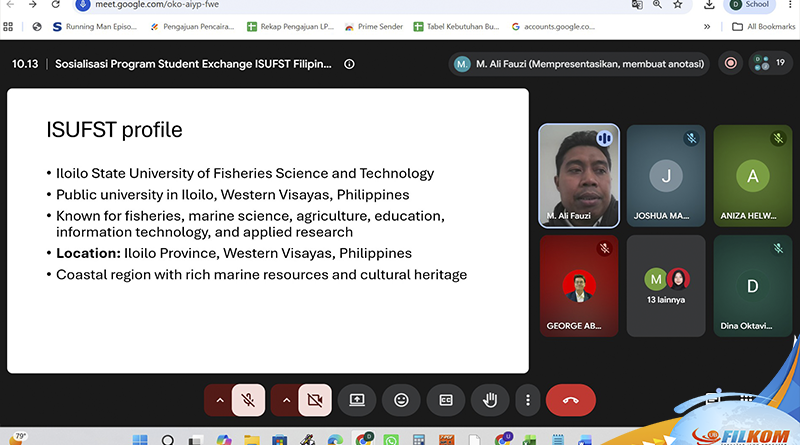Open Microsoft Edge from taskbar
The image size is (800, 445).
coord(335,439)
